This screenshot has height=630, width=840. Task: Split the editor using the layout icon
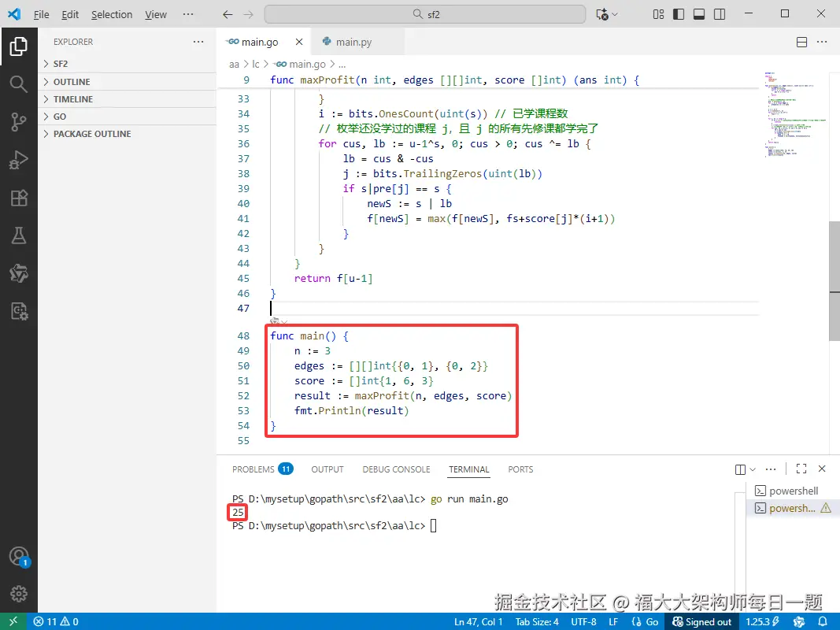(801, 42)
